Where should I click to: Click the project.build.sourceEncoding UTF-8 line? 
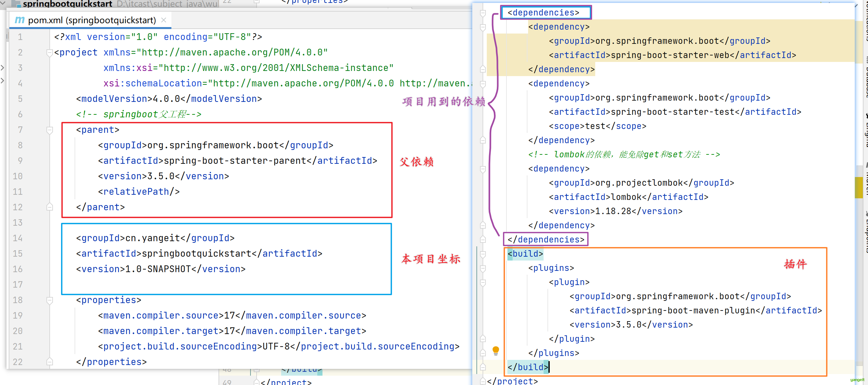point(278,347)
